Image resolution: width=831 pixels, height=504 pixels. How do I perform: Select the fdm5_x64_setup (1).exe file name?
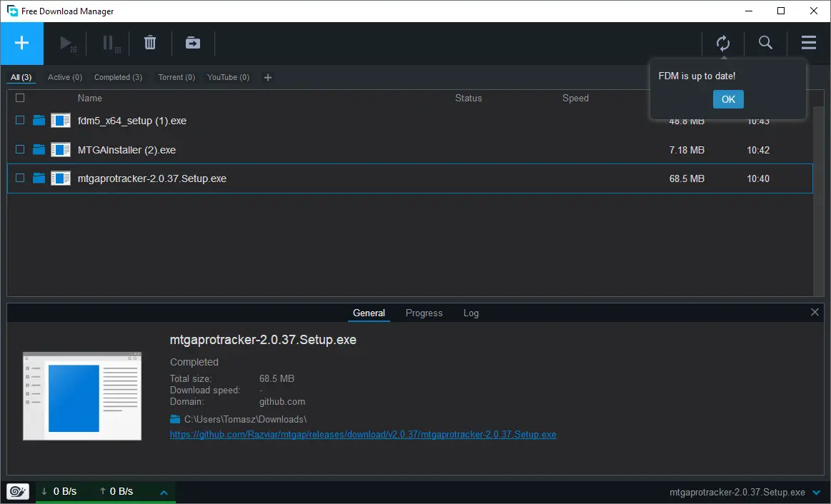point(132,121)
